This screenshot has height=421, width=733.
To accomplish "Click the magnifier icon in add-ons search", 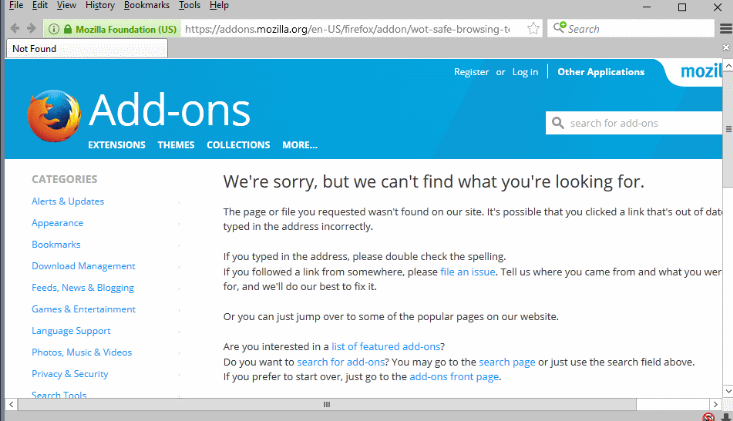I will pyautogui.click(x=558, y=123).
